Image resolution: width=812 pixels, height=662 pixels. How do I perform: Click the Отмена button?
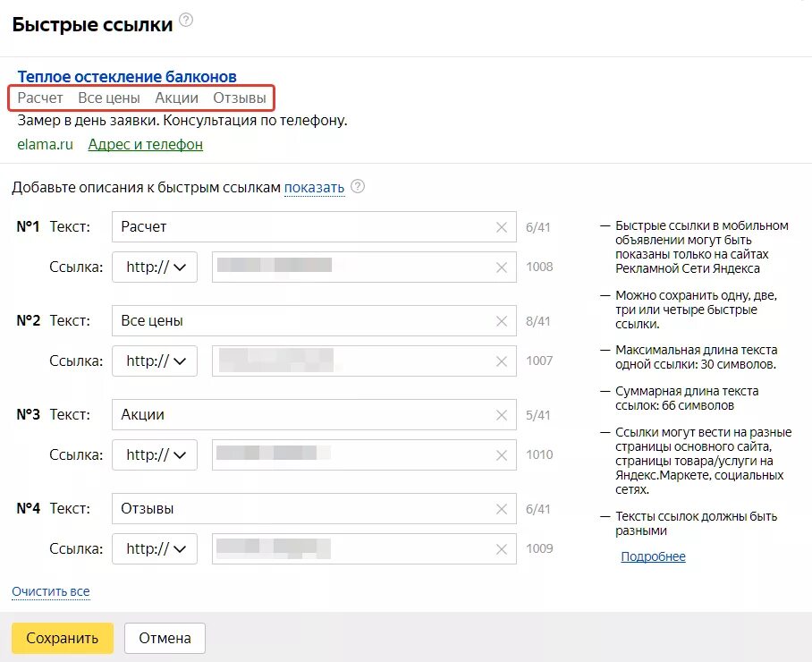tap(165, 638)
